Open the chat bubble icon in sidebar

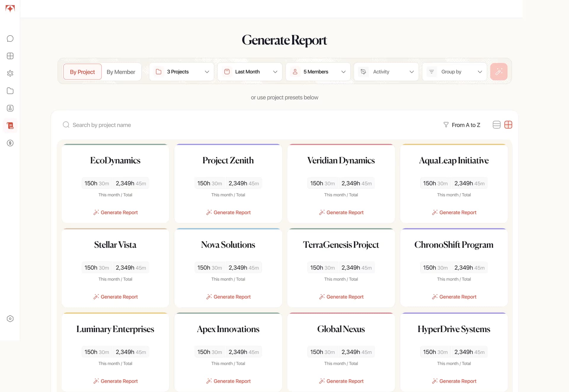(10, 39)
